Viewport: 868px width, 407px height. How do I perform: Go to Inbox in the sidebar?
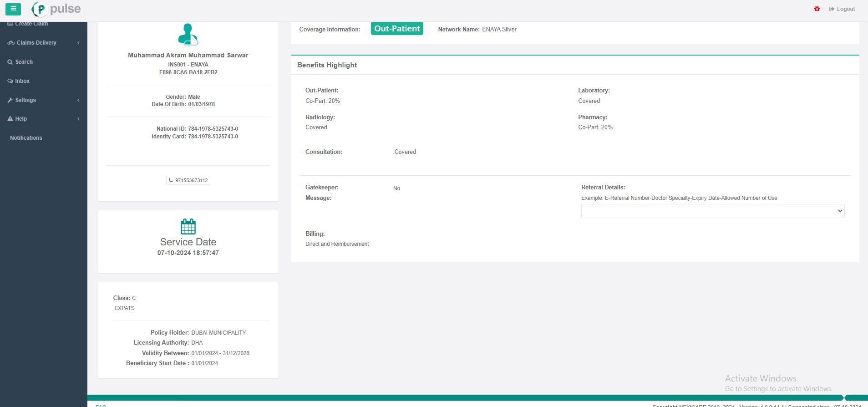click(22, 81)
